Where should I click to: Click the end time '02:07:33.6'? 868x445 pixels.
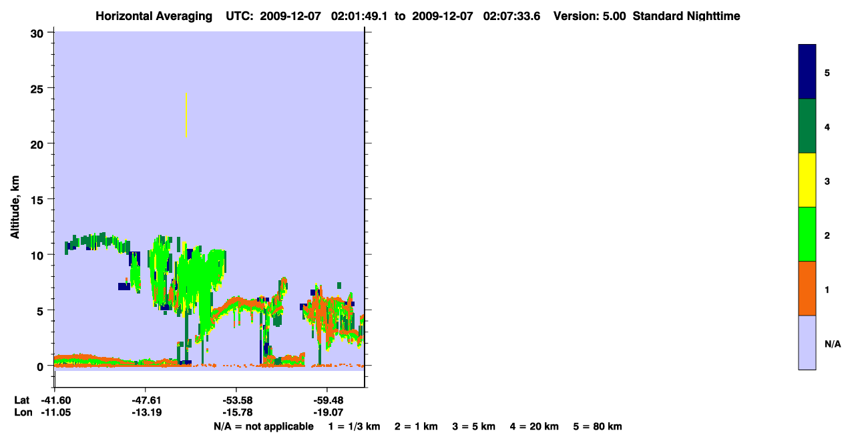point(511,16)
